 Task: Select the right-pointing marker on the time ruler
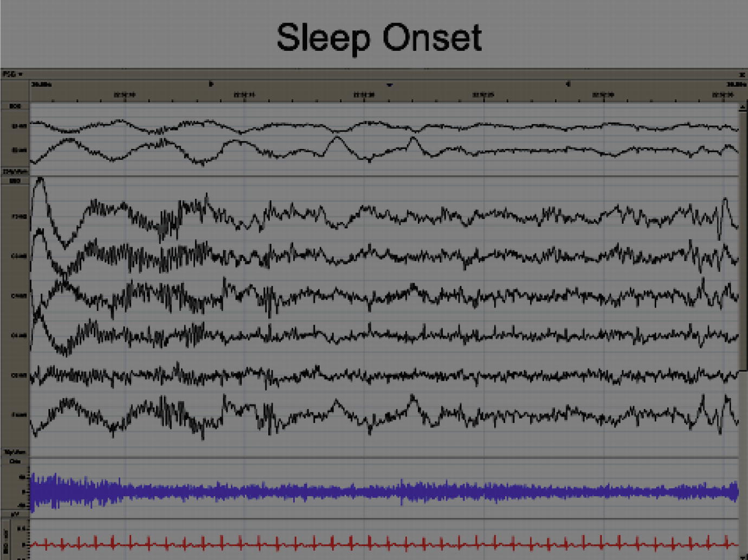point(211,84)
